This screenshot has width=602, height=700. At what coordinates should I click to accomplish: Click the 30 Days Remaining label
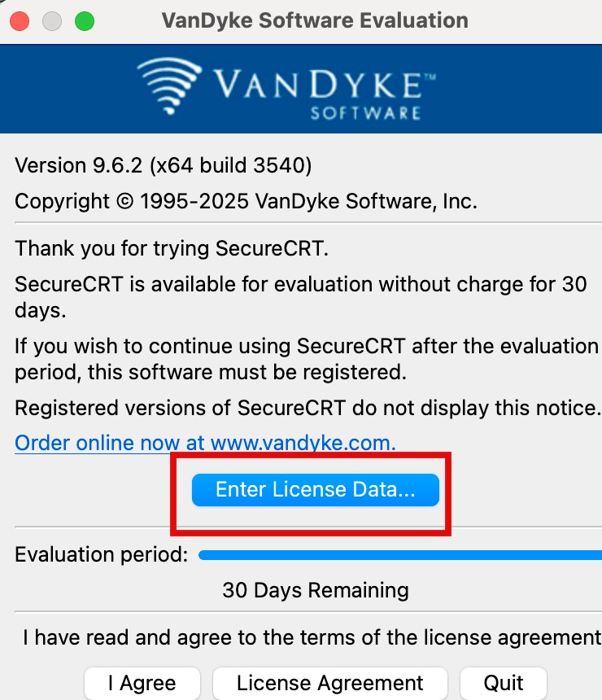(315, 589)
